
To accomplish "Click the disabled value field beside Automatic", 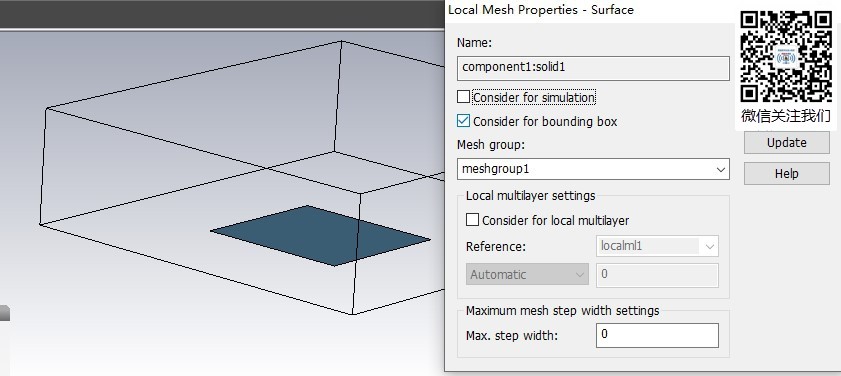I will point(657,275).
